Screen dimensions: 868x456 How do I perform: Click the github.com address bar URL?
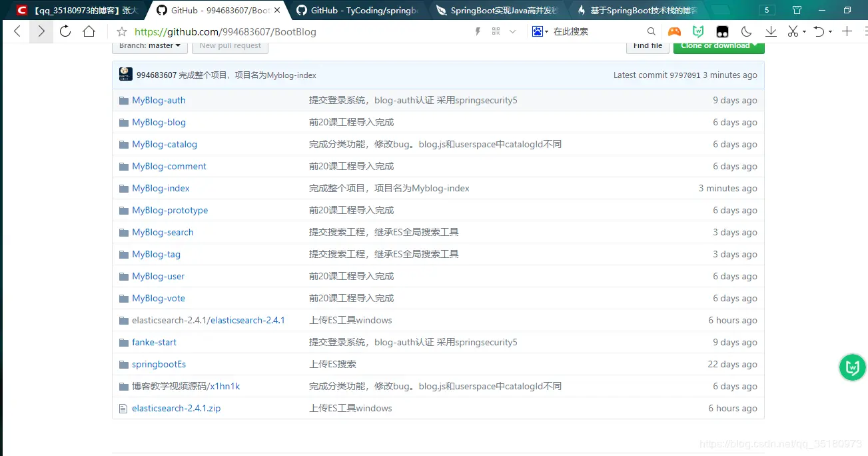[x=225, y=31]
